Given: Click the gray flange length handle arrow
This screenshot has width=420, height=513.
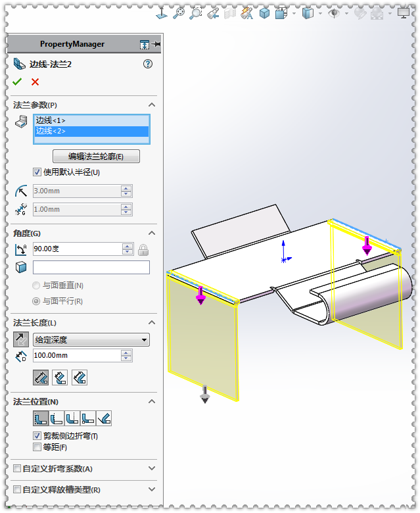Looking at the screenshot, I should (205, 395).
